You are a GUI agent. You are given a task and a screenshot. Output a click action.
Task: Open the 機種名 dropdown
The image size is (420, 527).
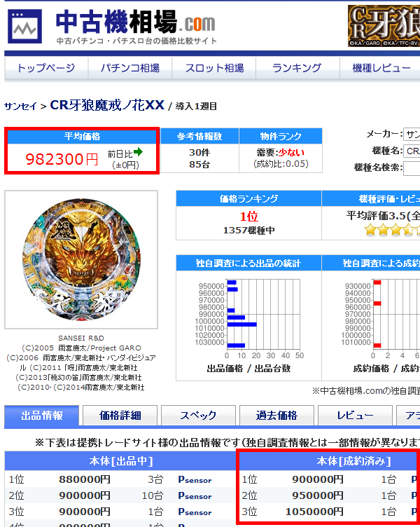(412, 151)
